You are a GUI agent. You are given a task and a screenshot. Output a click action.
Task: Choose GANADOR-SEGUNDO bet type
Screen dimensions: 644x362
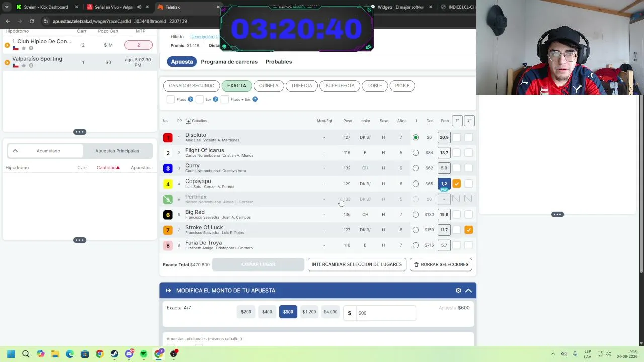click(191, 86)
